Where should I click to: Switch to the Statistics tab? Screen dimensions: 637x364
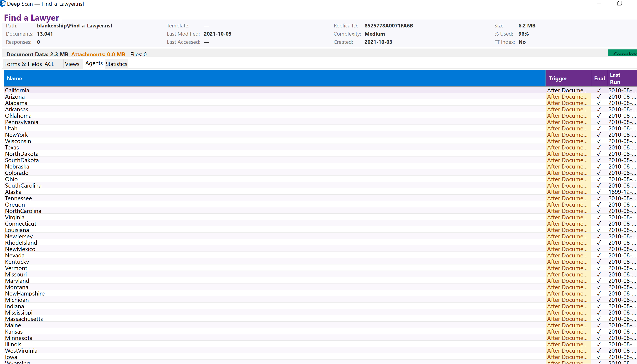click(116, 64)
